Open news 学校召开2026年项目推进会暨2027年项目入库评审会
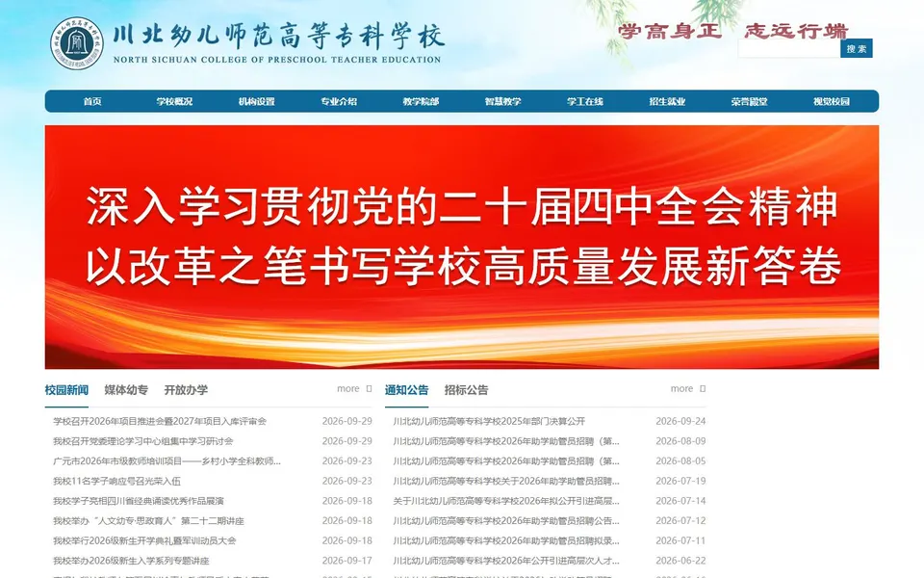Screen dimensions: 924x578 (160, 421)
